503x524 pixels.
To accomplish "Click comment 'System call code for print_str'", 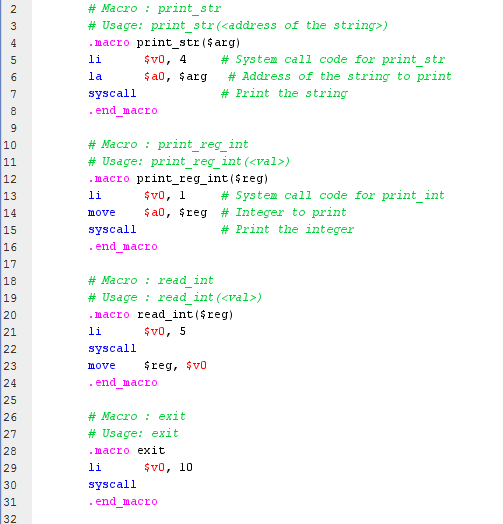I will [340, 60].
